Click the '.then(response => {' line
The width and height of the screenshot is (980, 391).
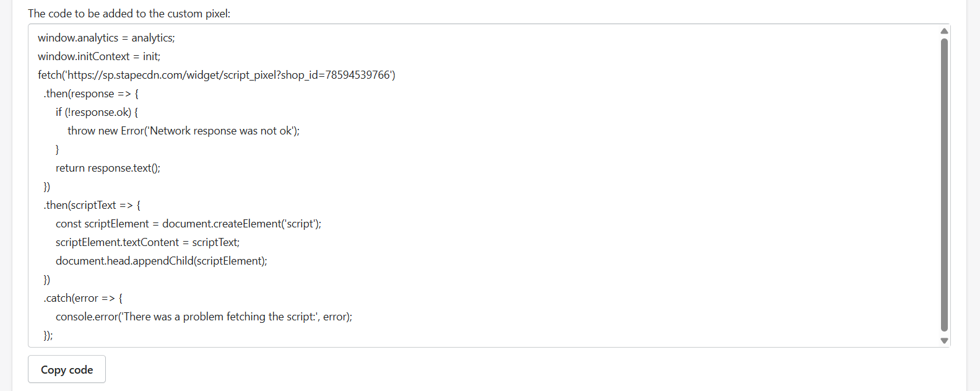tap(92, 94)
